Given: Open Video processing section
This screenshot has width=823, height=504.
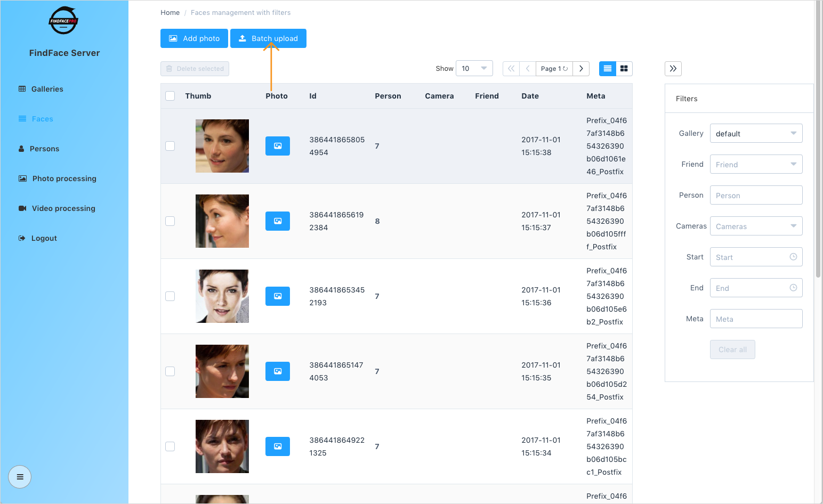Looking at the screenshot, I should 57,208.
